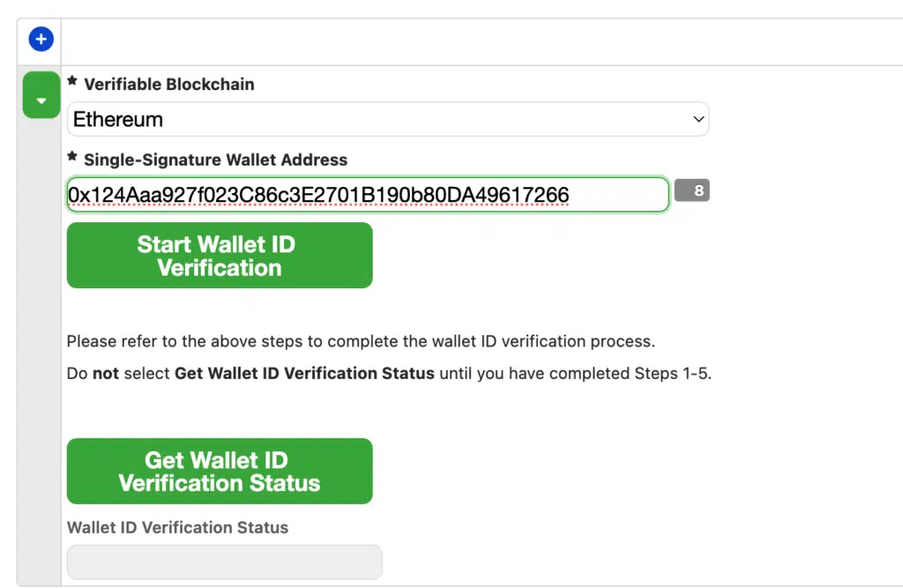This screenshot has height=588, width=903.
Task: Click the empty row right of plus icon
Action: pos(476,41)
